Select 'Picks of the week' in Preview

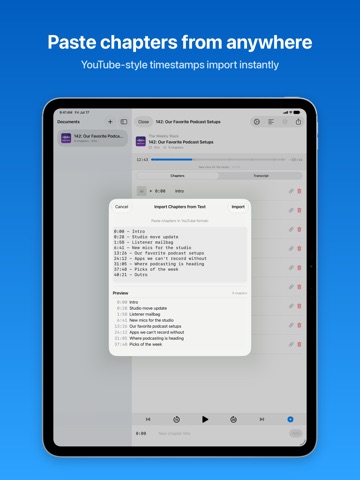[146, 344]
